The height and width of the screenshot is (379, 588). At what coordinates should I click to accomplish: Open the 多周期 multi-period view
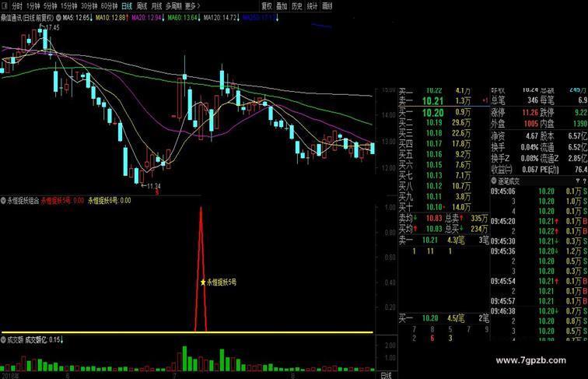coord(173,6)
